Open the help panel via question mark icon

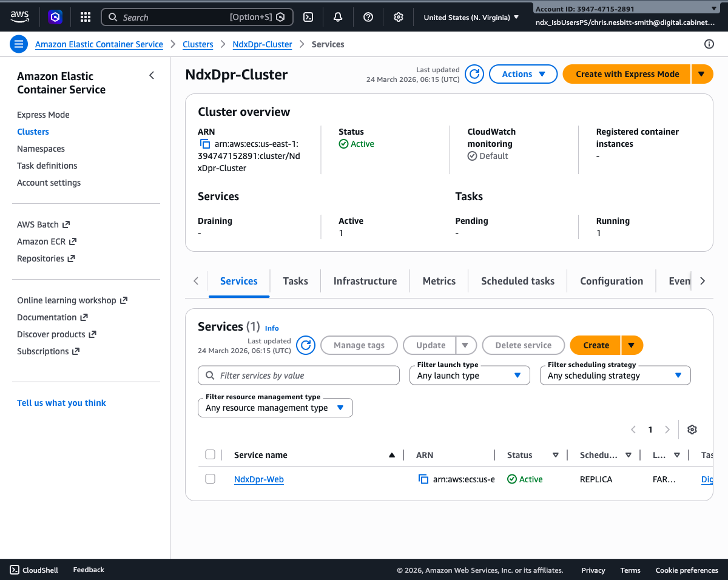(x=368, y=17)
